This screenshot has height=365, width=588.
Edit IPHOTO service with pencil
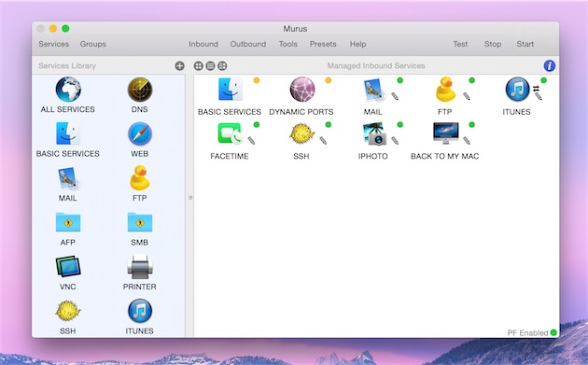pos(395,141)
